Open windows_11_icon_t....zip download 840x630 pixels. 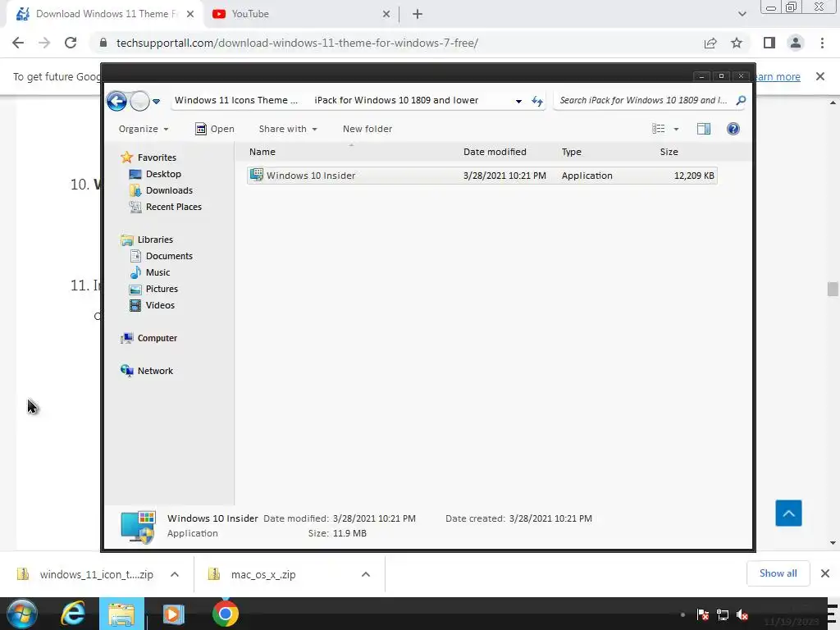[x=85, y=574]
